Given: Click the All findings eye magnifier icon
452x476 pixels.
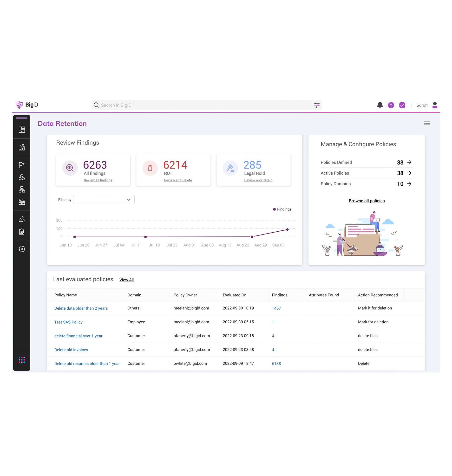Looking at the screenshot, I should click(70, 168).
